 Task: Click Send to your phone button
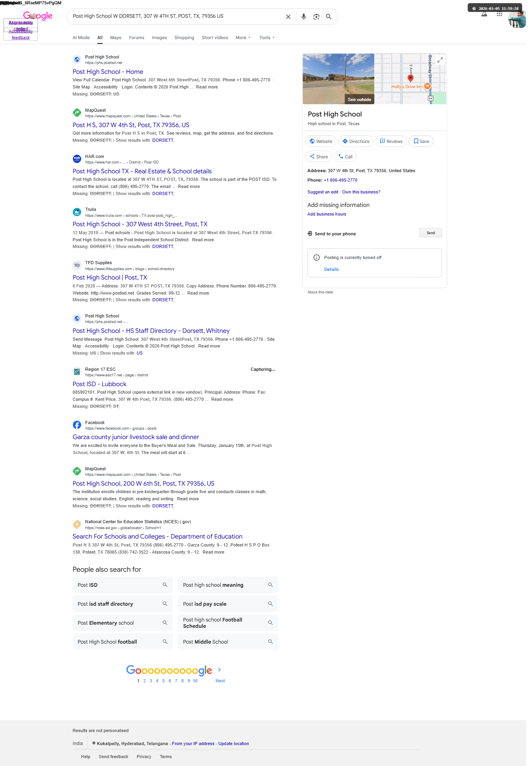coord(431,233)
